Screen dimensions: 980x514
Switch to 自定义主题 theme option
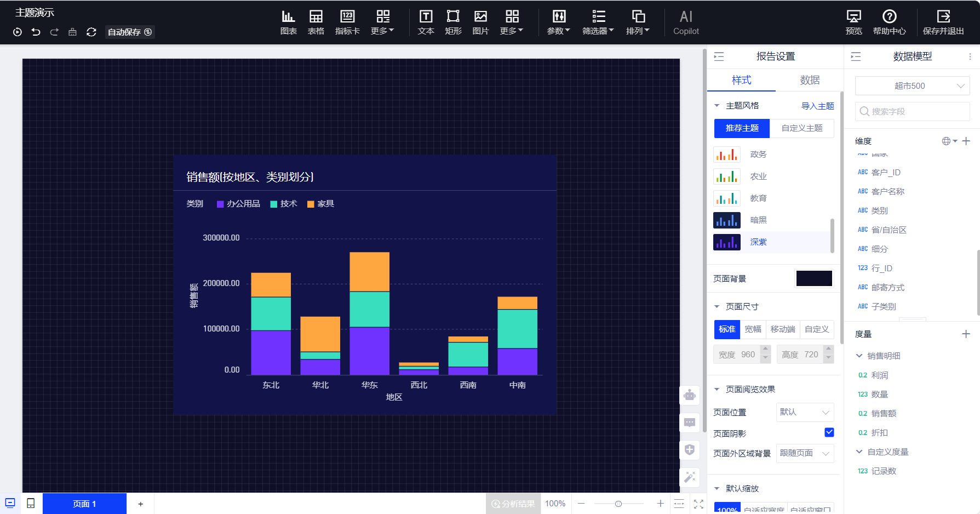click(801, 128)
